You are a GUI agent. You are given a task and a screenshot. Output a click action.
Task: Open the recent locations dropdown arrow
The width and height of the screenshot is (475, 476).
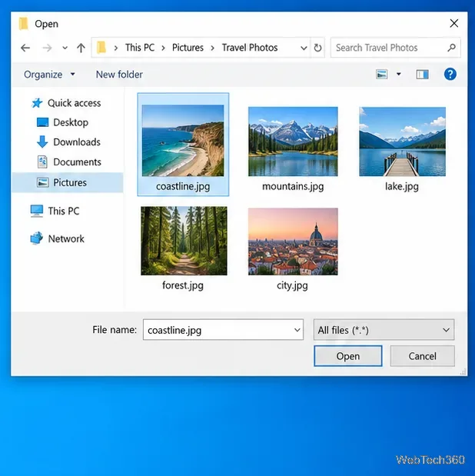[x=65, y=48]
